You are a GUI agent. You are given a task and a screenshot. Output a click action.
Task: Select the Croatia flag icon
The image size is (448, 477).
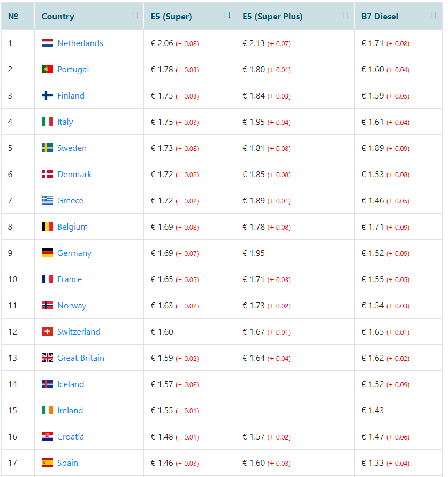(x=47, y=436)
